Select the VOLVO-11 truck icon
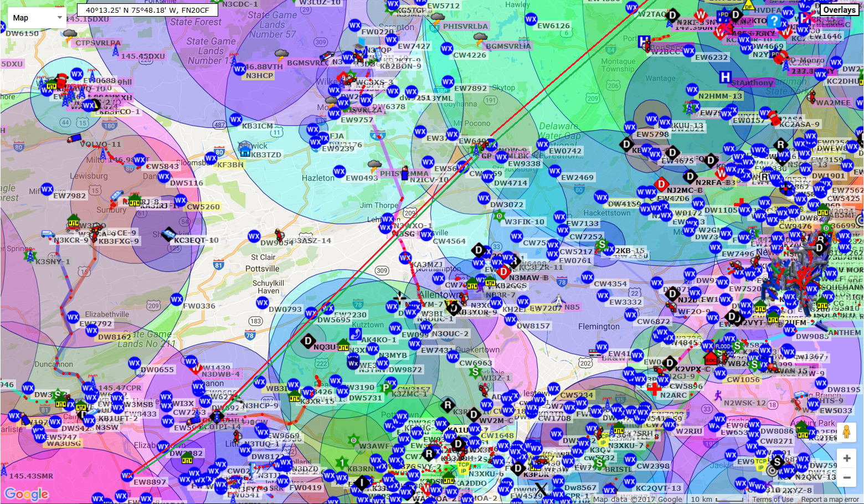The image size is (864, 504). [x=74, y=138]
